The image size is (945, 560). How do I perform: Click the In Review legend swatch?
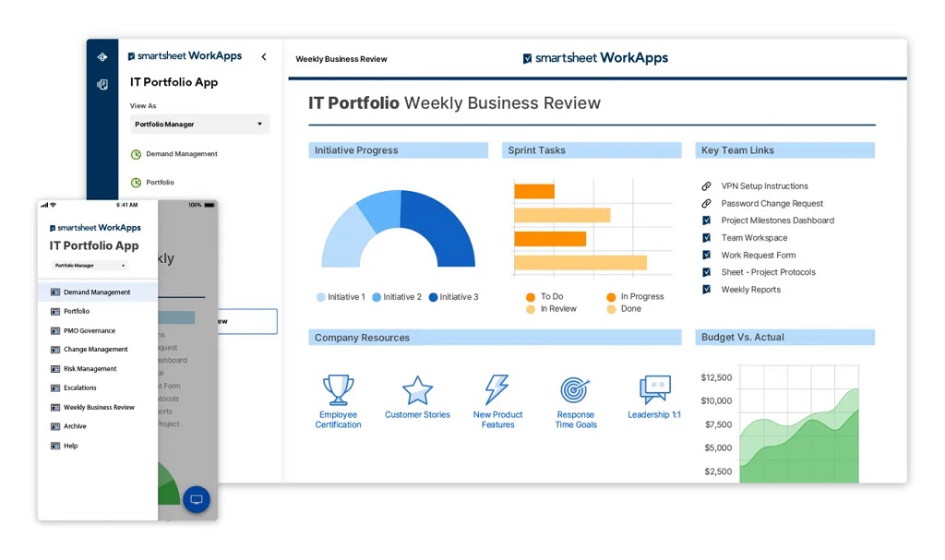point(531,309)
